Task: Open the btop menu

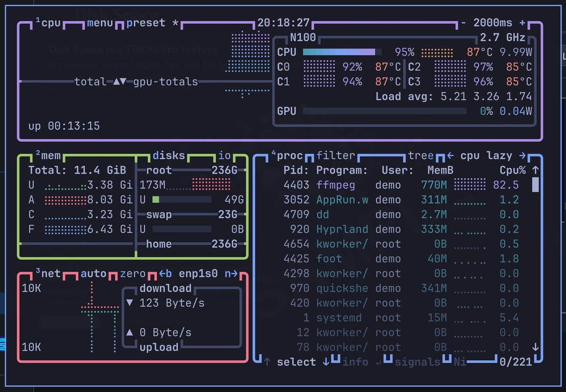Action: point(100,23)
